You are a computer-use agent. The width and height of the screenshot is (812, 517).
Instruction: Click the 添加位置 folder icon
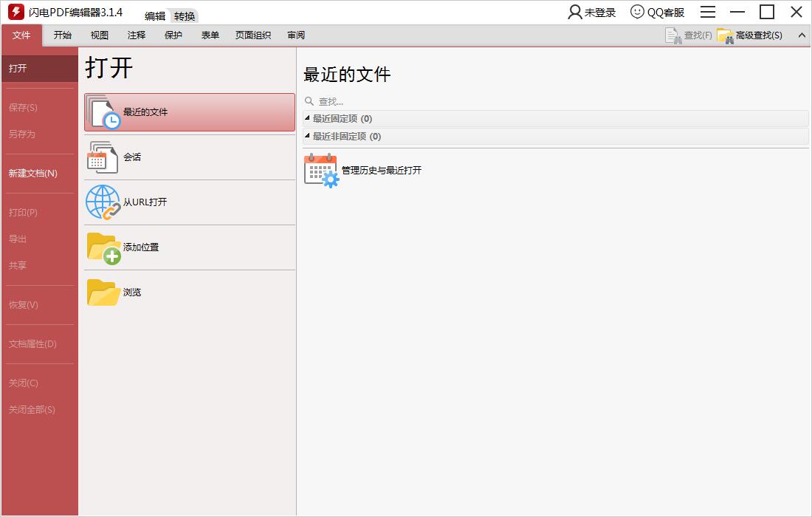click(x=103, y=247)
